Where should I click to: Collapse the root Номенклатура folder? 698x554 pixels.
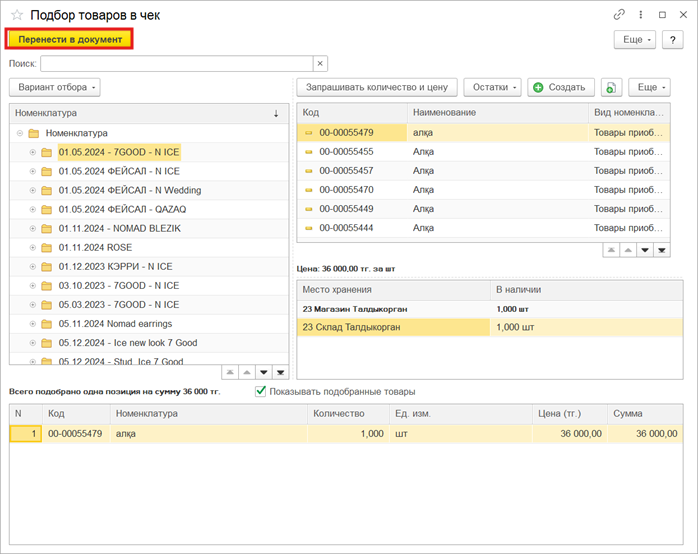coord(20,133)
